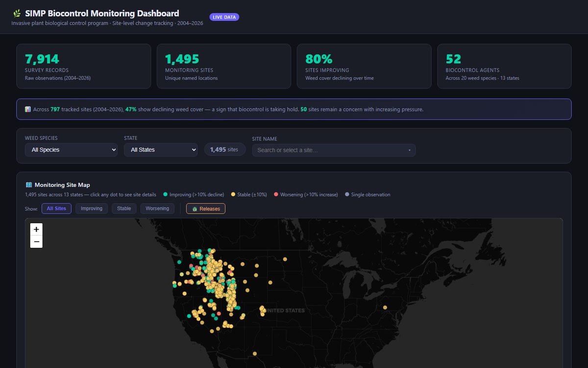Image resolution: width=588 pixels, height=368 pixels.
Task: Click 'Across 20 weed species · 13 states' text
Action: tap(482, 78)
